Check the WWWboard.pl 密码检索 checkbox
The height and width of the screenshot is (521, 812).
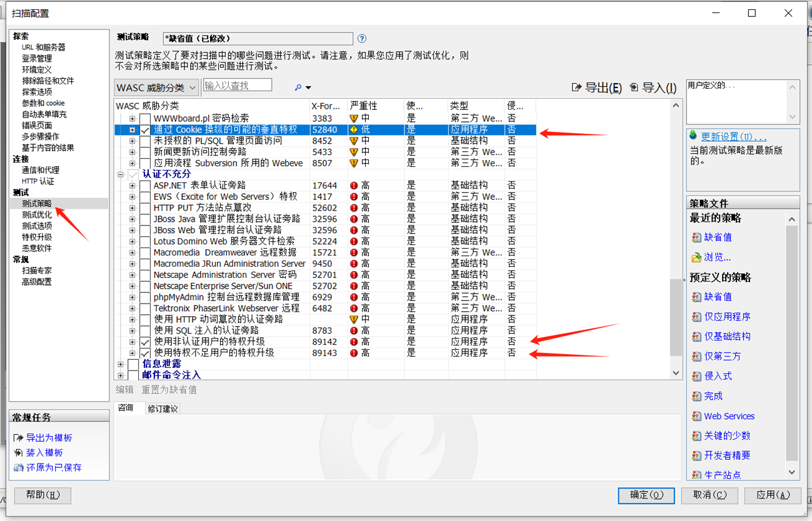pyautogui.click(x=145, y=119)
